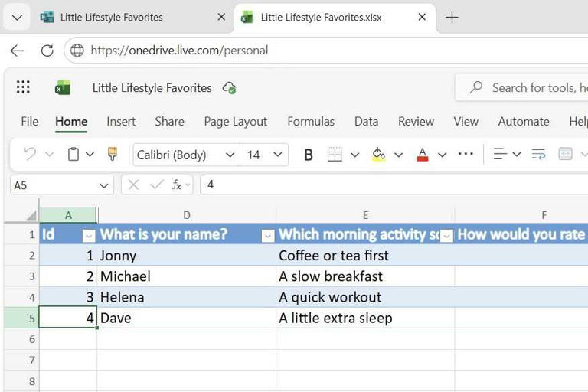Viewport: 588px width, 392px height.
Task: Activate the Format Painter brush
Action: click(x=112, y=154)
